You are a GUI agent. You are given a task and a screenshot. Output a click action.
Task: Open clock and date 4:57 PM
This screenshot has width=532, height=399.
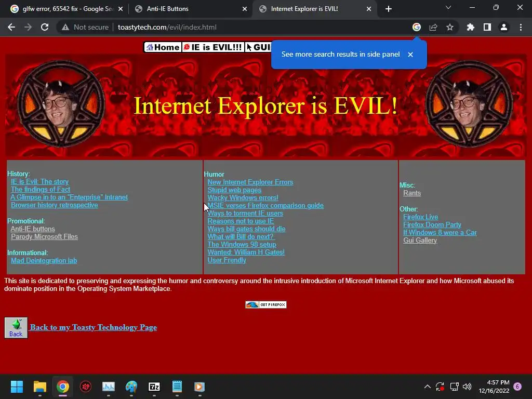pyautogui.click(x=494, y=387)
